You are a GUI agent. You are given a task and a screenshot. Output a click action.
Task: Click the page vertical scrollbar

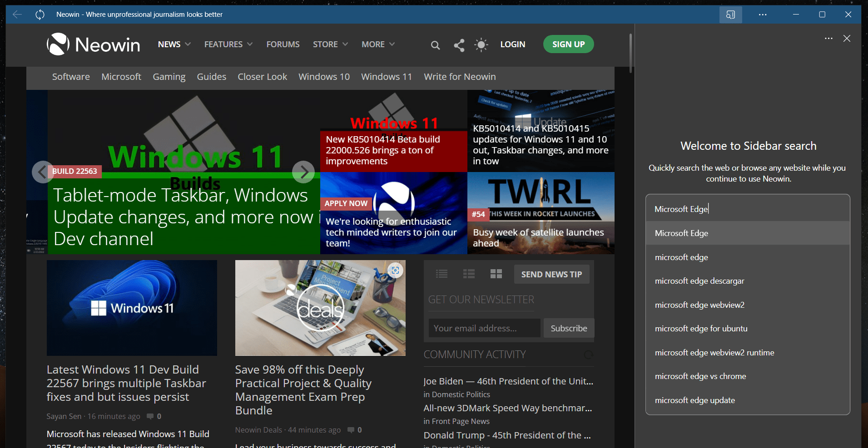(x=630, y=53)
